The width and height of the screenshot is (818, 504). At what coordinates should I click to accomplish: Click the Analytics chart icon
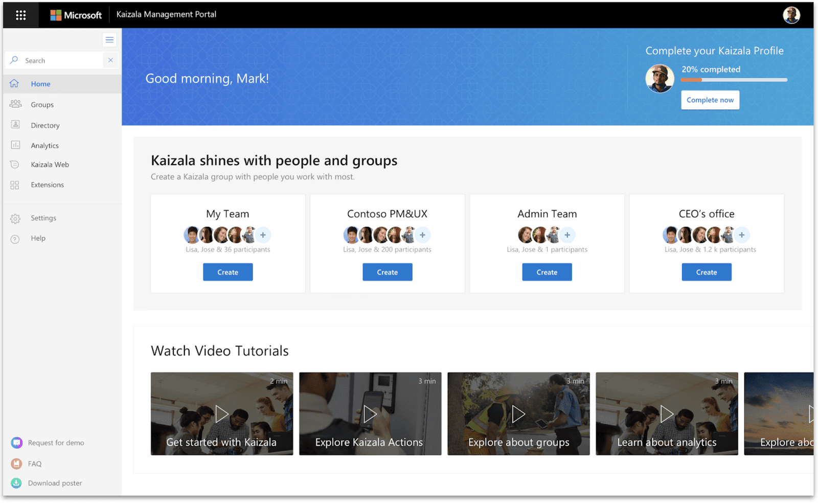pyautogui.click(x=15, y=145)
